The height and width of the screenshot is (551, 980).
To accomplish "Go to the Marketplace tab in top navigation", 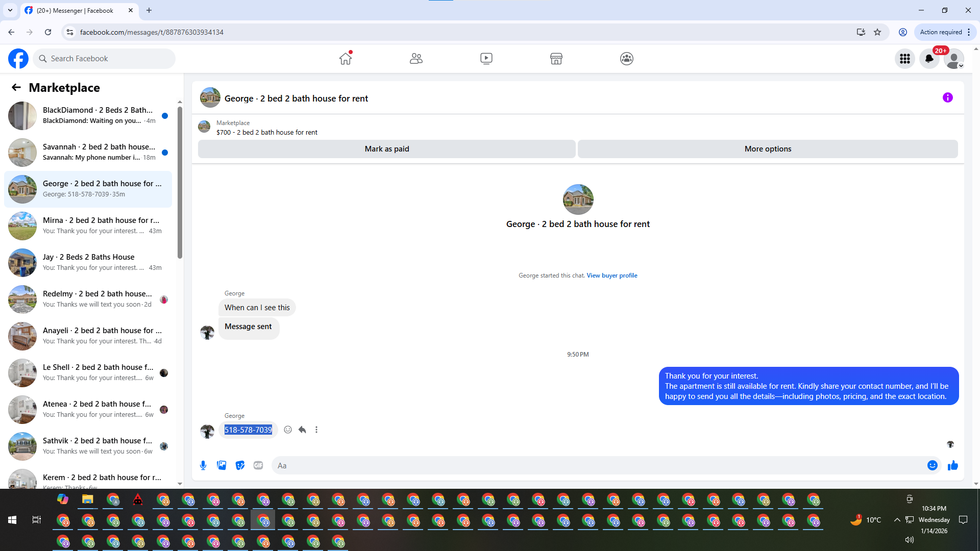I will point(556,59).
